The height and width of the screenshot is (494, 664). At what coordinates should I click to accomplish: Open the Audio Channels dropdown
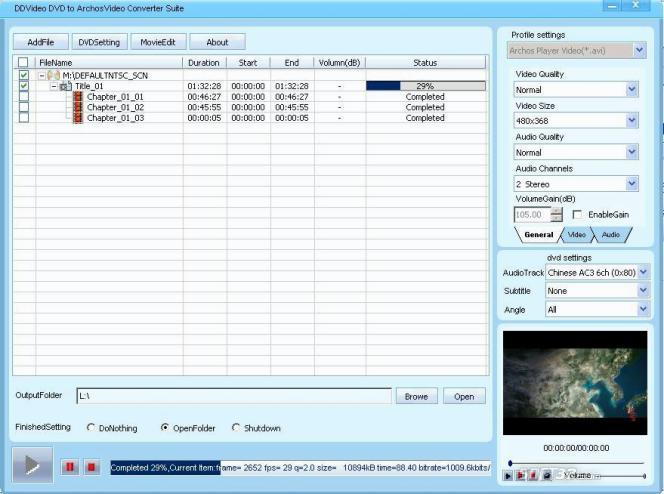pyautogui.click(x=632, y=184)
